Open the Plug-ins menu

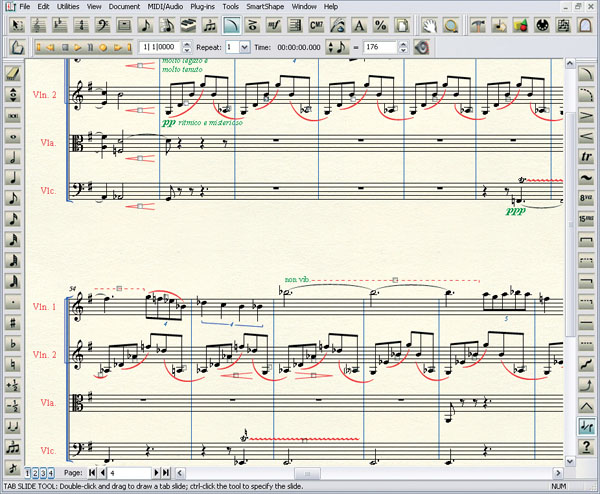[x=202, y=7]
